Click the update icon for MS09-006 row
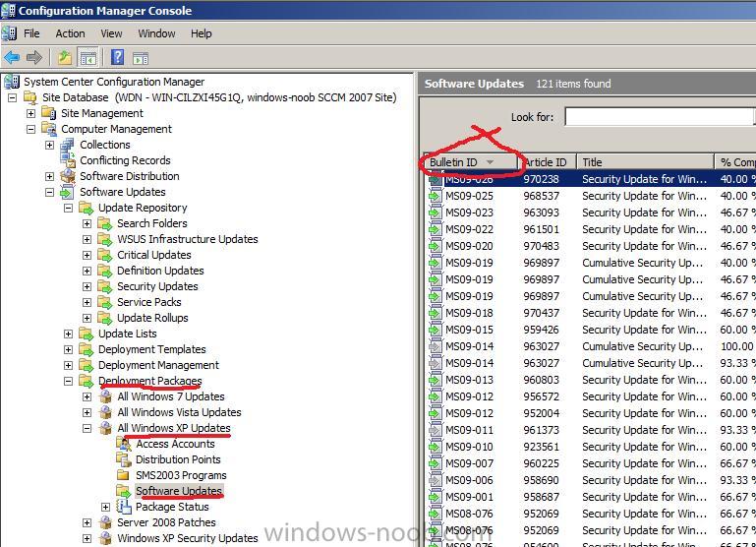Screen dimensions: 756x547 tap(435, 480)
